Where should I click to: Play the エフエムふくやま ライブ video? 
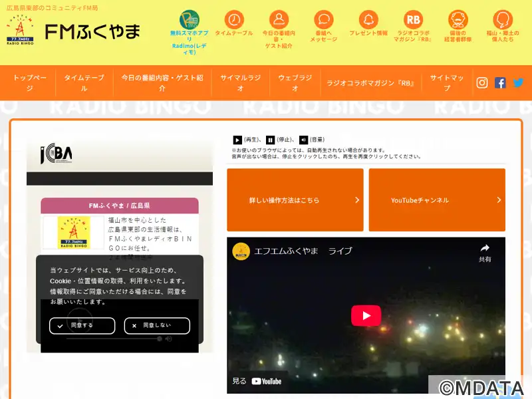click(x=366, y=315)
